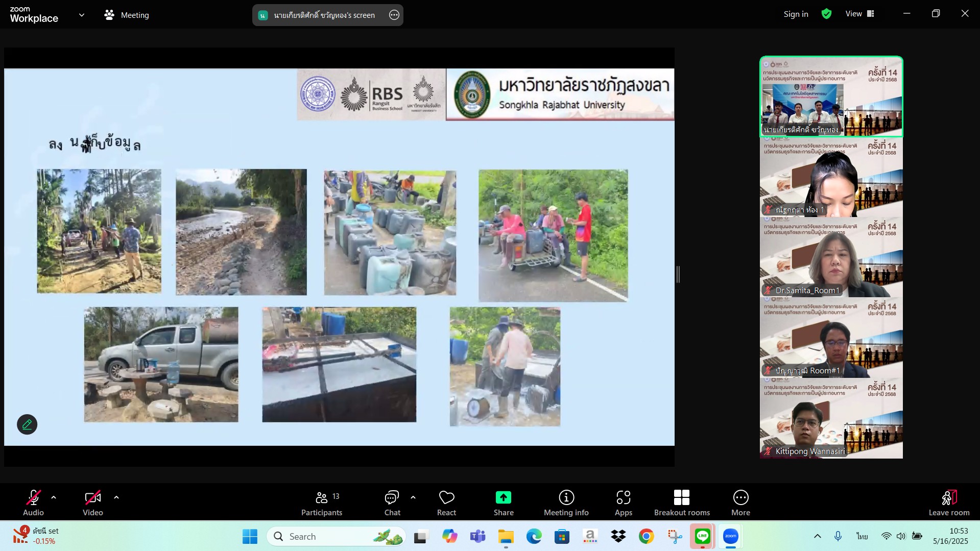Click the river road photo in slide
Image resolution: width=980 pixels, height=551 pixels.
click(241, 232)
